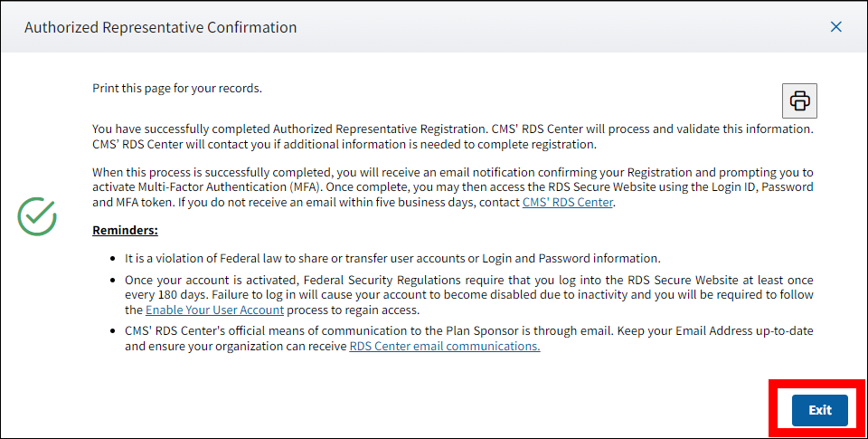Click the Authorized Representative Confirmation title
Viewport: 868px width, 439px height.
[x=160, y=27]
